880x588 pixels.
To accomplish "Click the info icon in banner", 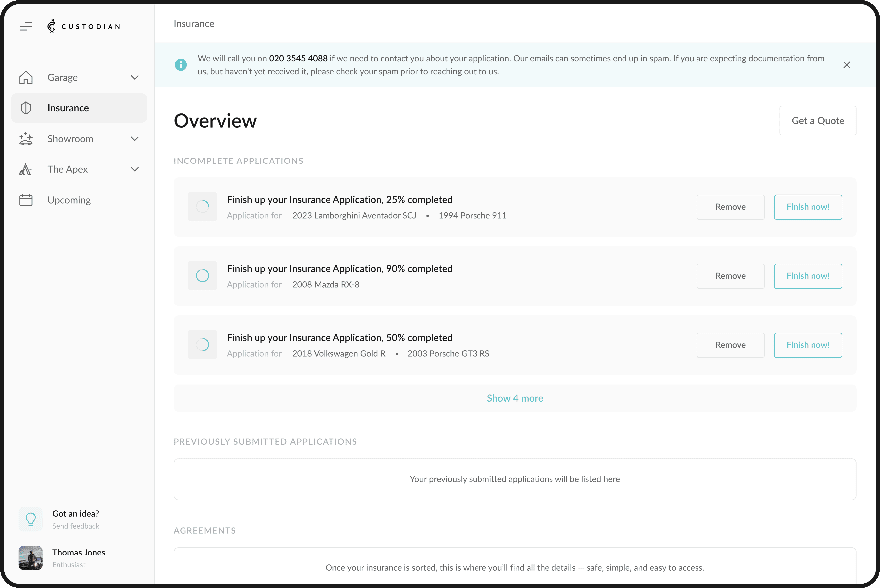I will pyautogui.click(x=181, y=65).
